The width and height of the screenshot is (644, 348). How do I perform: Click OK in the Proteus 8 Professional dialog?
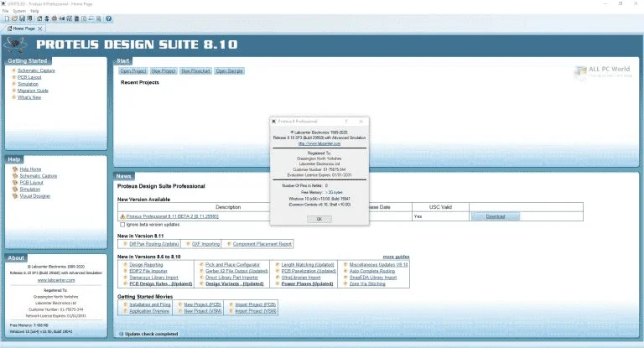[x=319, y=219]
